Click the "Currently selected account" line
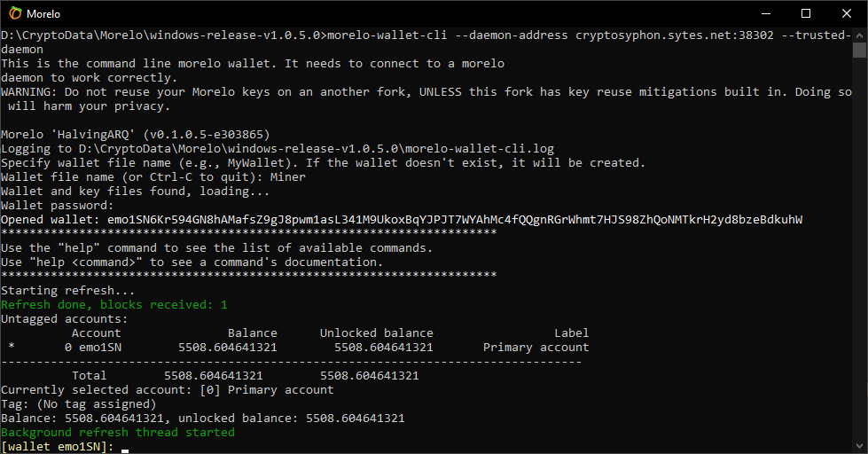Viewport: 868px width, 454px height. click(x=168, y=389)
